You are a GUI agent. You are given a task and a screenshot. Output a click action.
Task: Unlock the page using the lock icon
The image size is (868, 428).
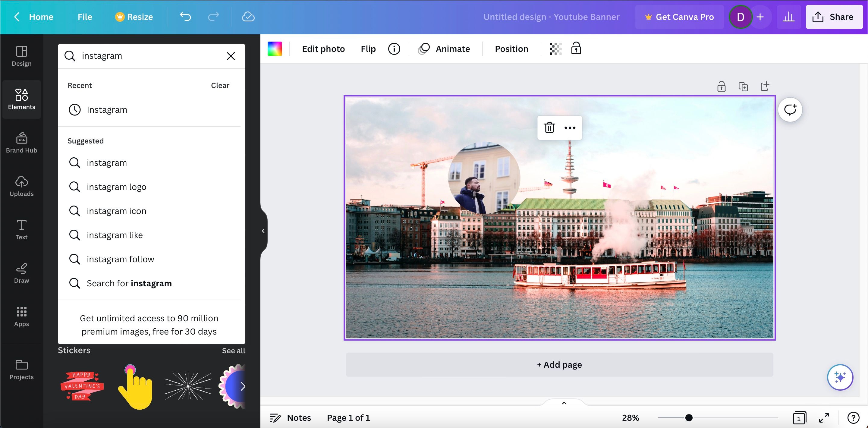pos(722,86)
